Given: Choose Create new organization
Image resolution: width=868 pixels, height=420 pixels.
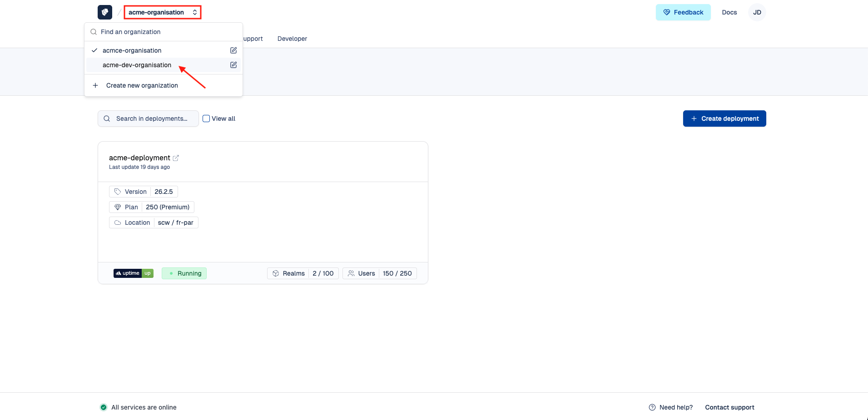Looking at the screenshot, I should point(142,85).
